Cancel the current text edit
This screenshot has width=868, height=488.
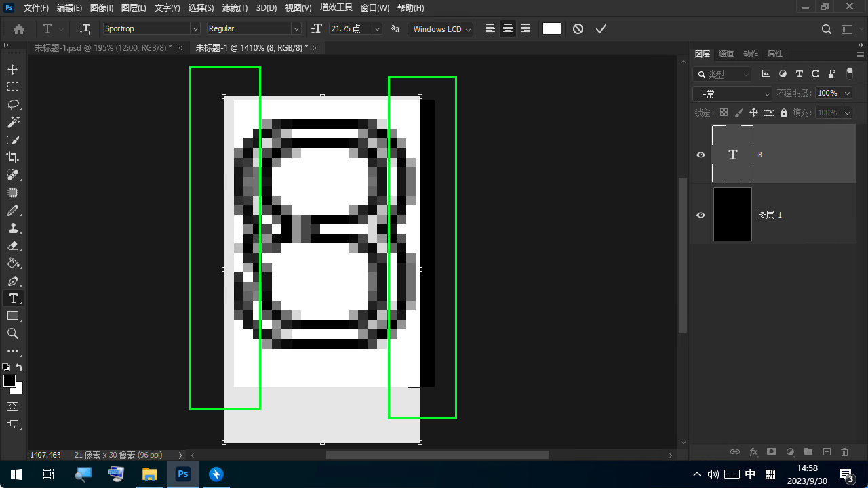coord(578,29)
